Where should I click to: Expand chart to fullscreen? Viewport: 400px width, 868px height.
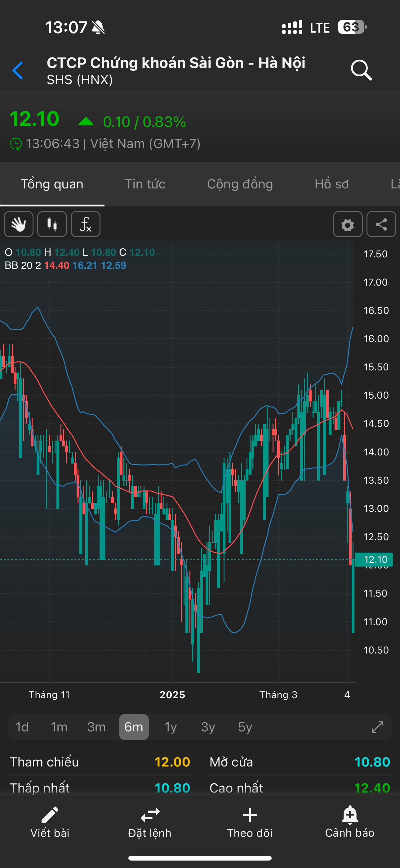click(377, 727)
